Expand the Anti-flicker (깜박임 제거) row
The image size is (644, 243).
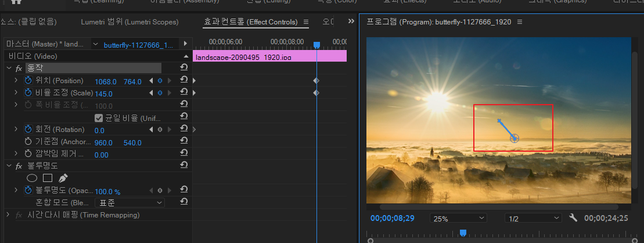[x=16, y=154]
